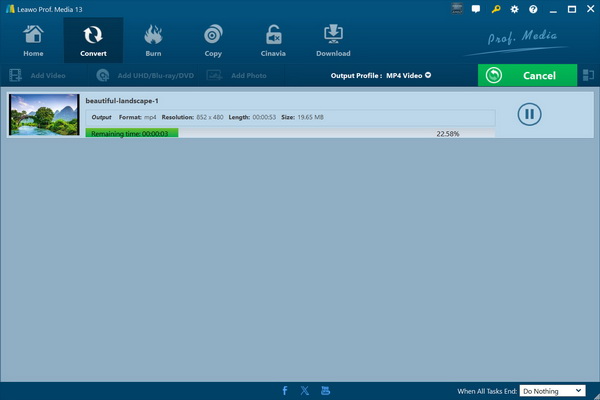Open the feedback speech bubble icon
Image resolution: width=600 pixels, height=400 pixels.
pyautogui.click(x=476, y=9)
